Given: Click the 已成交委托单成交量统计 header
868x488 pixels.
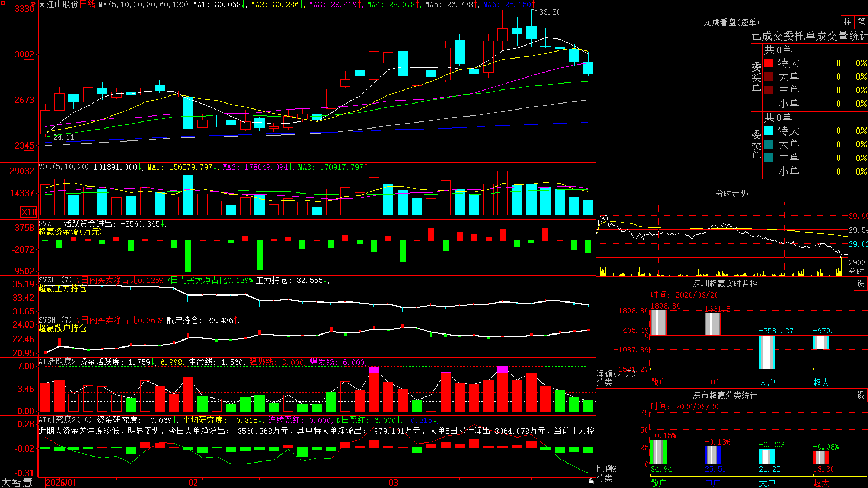Looking at the screenshot, I should (809, 36).
